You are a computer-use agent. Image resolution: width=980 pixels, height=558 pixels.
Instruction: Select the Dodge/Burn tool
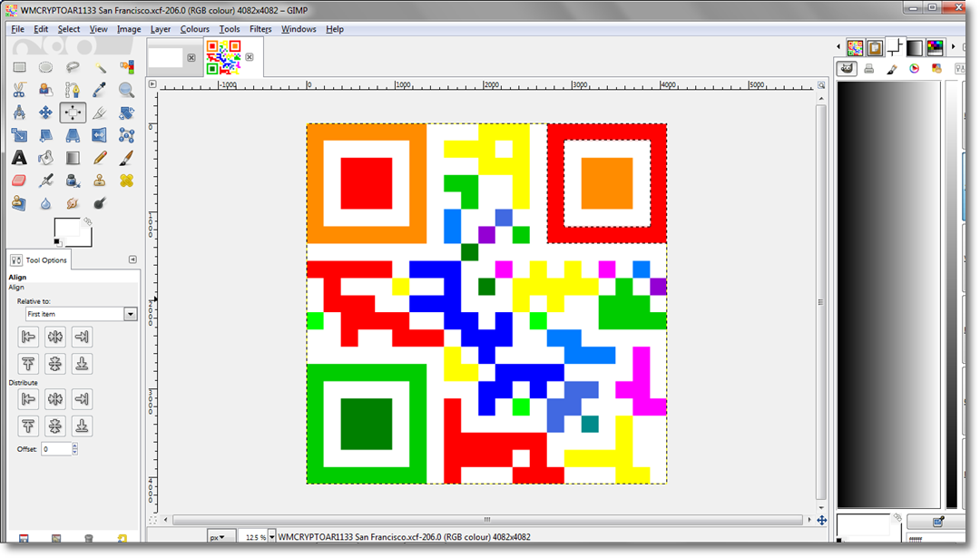[100, 203]
